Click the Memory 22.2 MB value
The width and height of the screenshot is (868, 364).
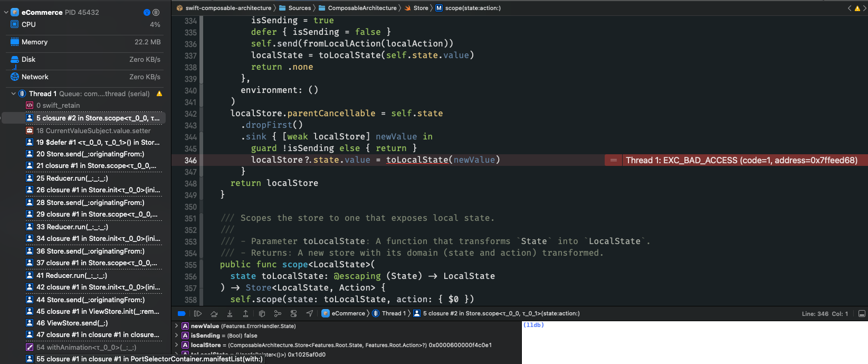pyautogui.click(x=148, y=42)
